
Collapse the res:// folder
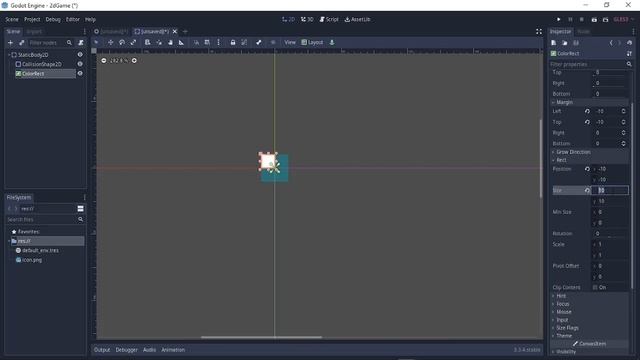coord(9,241)
